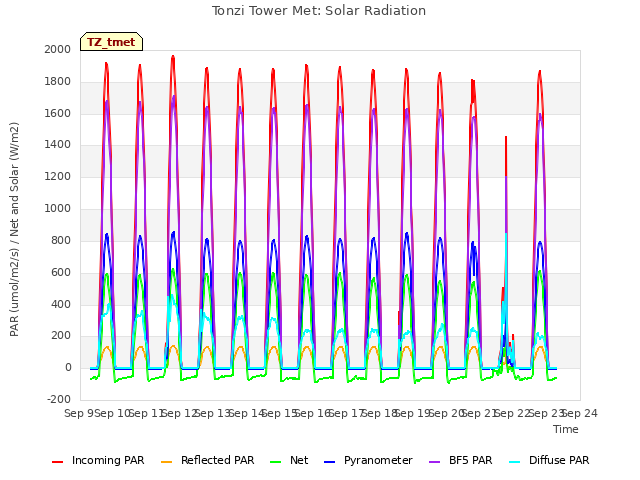Image resolution: width=640 pixels, height=480 pixels.
Task: Click the chart title Tonzi Tower Met
Action: 318,11
